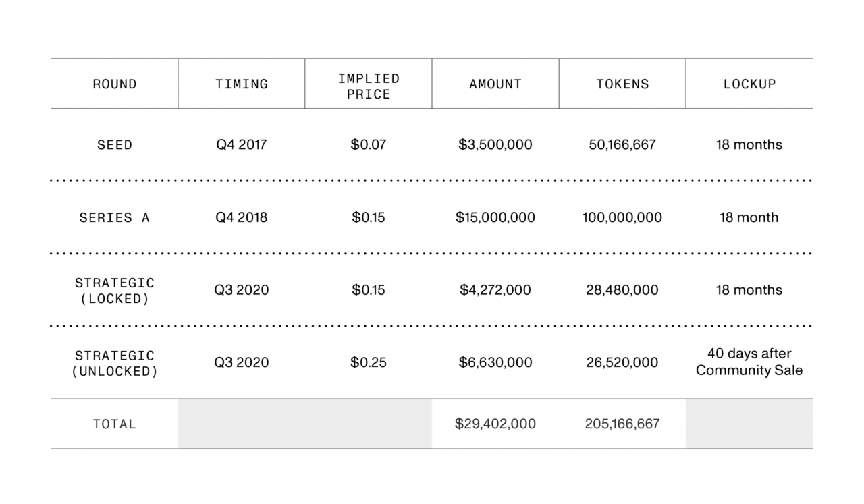Viewport: 864px width, 504px height.
Task: Click the 100,000,000 tokens cell
Action: tap(622, 218)
